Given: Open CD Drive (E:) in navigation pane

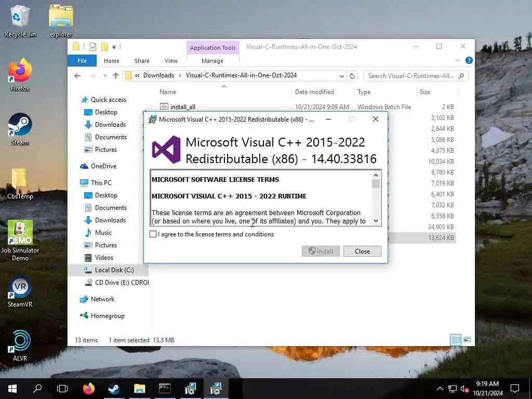Looking at the screenshot, I should coord(117,282).
